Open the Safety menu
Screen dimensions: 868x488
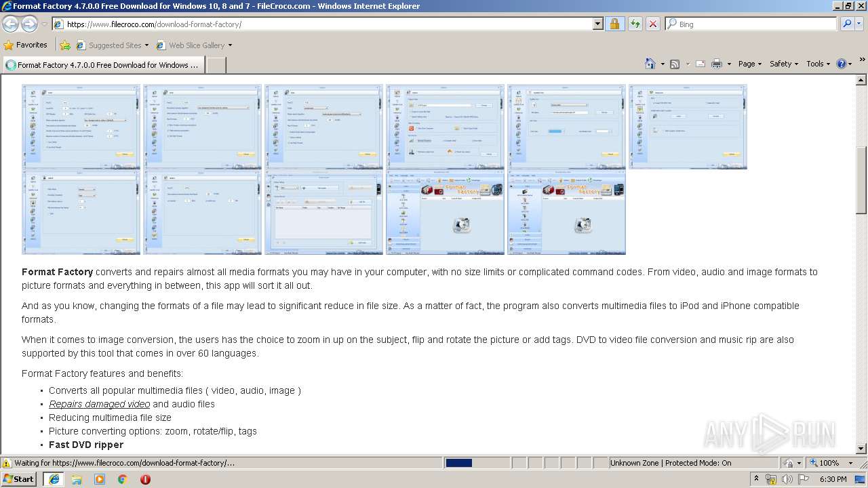[784, 64]
